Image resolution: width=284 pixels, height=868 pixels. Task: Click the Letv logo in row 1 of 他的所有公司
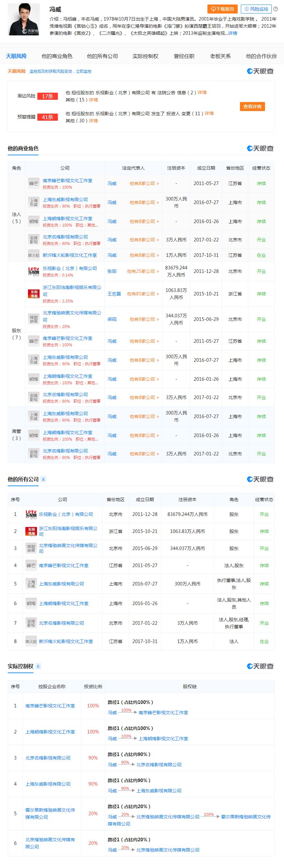[x=31, y=514]
